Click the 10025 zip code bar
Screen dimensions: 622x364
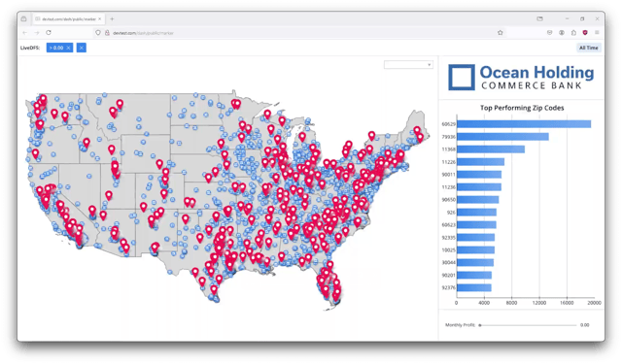[x=475, y=249]
